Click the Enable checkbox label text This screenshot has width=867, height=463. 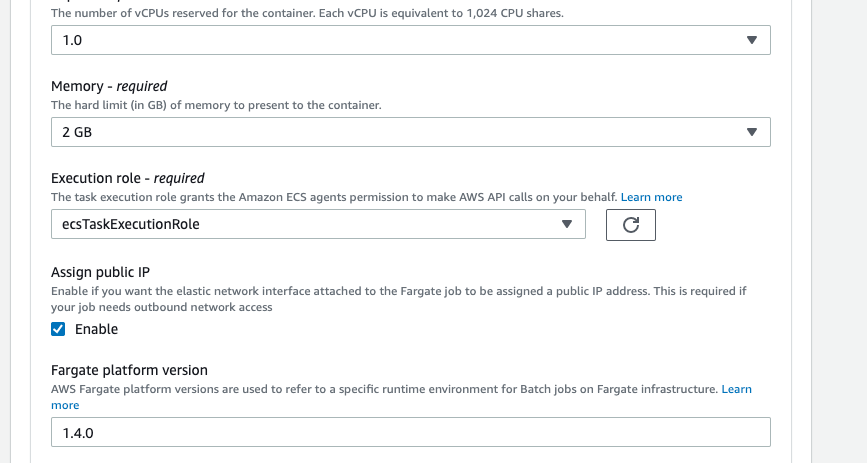96,329
